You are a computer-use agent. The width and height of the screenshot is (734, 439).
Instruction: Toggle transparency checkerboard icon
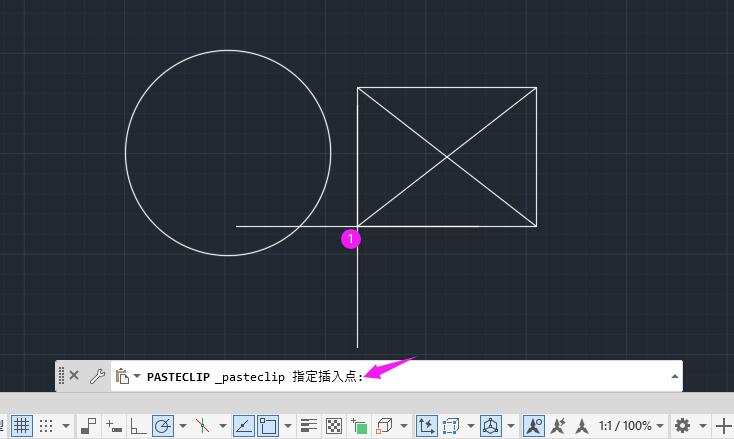pyautogui.click(x=334, y=425)
